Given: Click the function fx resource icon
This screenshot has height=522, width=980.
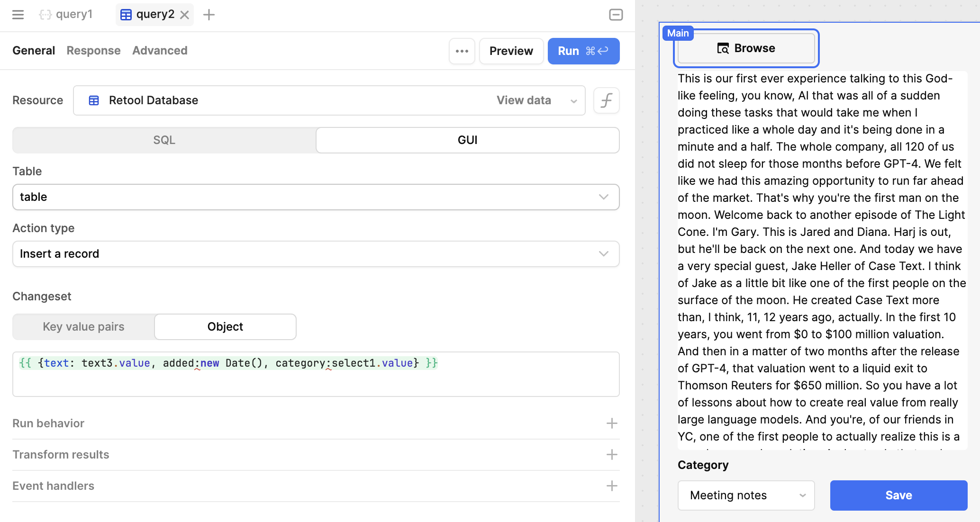Looking at the screenshot, I should pyautogui.click(x=606, y=100).
